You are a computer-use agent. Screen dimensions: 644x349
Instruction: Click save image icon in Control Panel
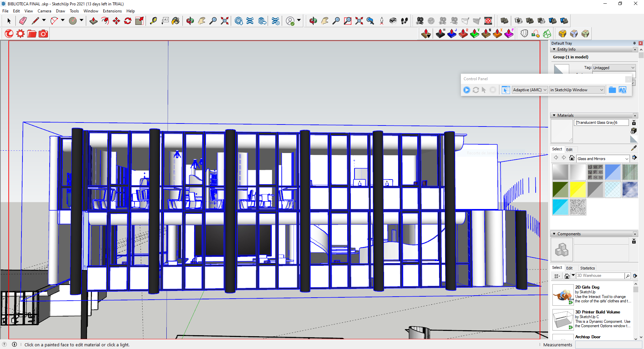tap(623, 90)
